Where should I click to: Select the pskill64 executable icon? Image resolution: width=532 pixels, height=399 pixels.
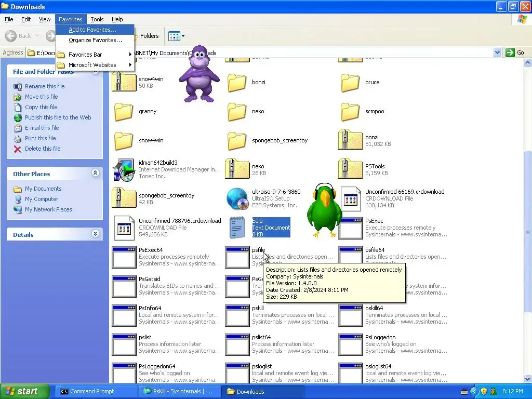pos(351,316)
